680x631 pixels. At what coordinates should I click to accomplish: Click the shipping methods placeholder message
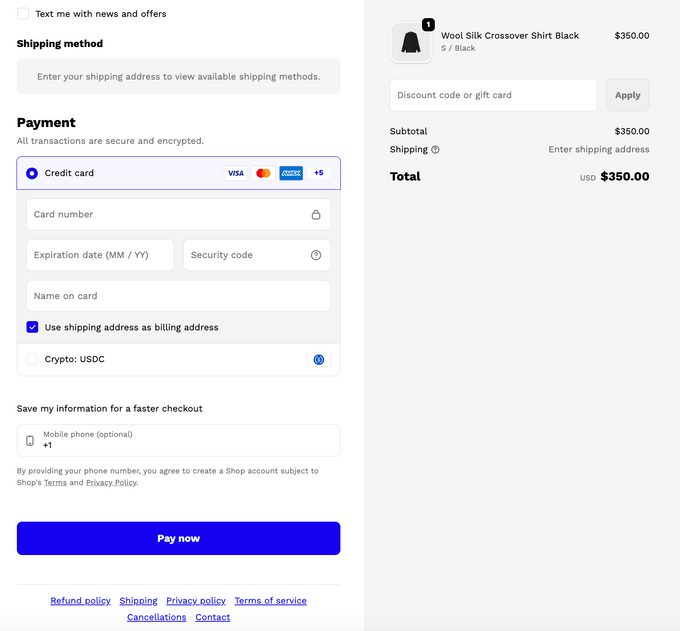point(178,76)
